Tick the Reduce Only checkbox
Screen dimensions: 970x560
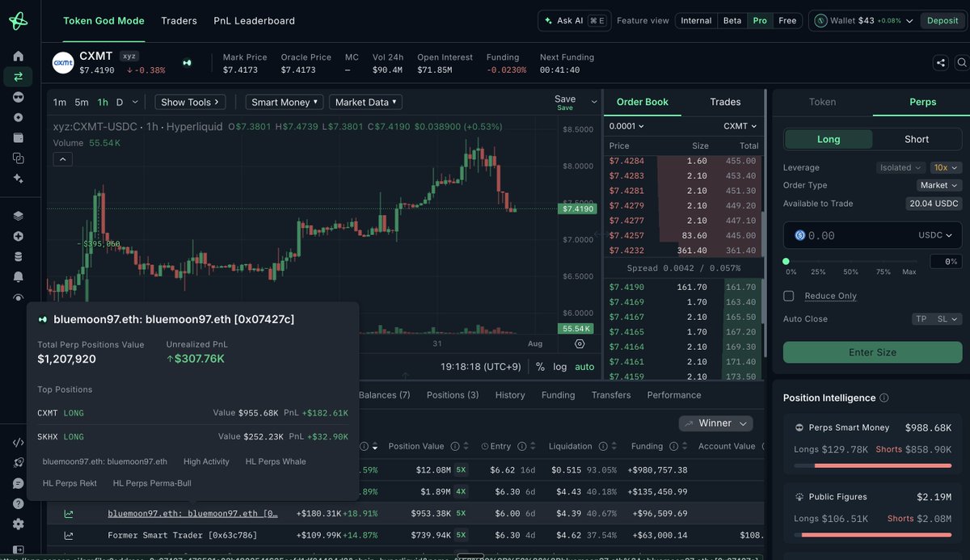point(789,296)
